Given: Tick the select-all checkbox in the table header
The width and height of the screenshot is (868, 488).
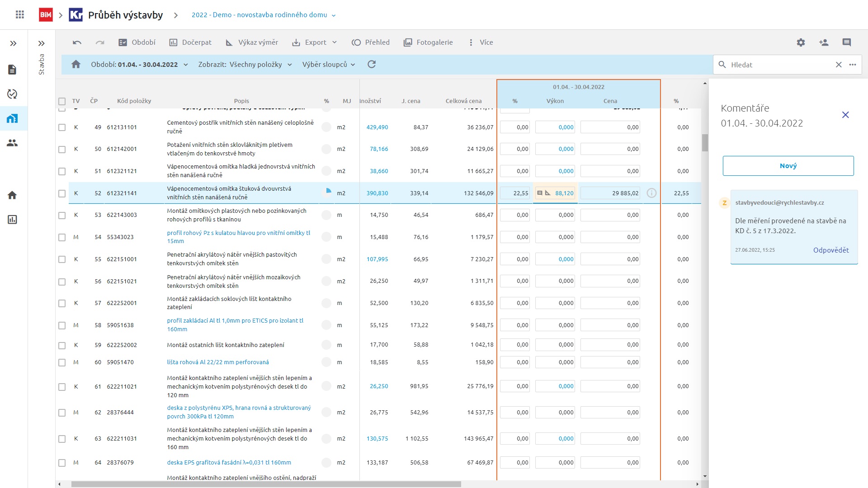Looking at the screenshot, I should click(x=62, y=101).
